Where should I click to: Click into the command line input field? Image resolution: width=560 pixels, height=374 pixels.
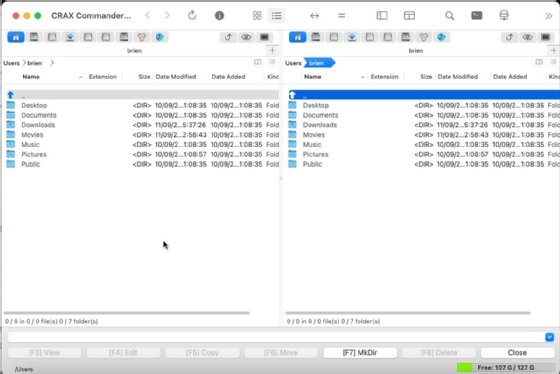tap(275, 337)
